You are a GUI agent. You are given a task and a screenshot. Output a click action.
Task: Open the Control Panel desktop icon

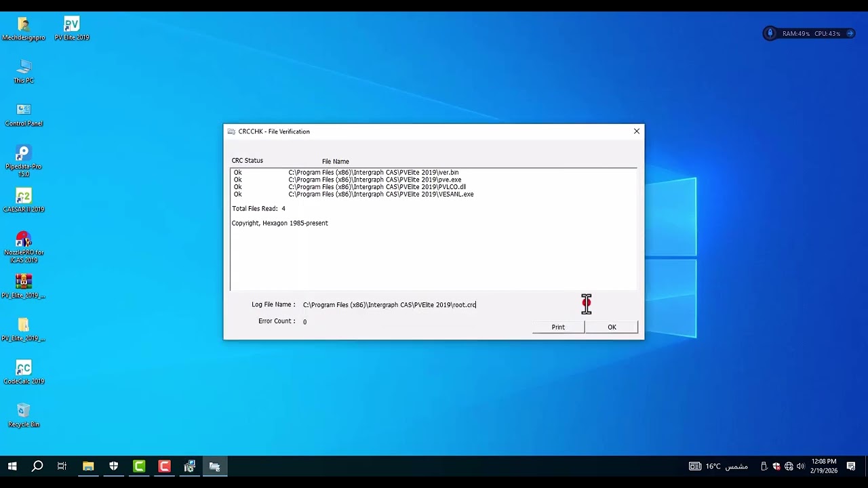24,115
